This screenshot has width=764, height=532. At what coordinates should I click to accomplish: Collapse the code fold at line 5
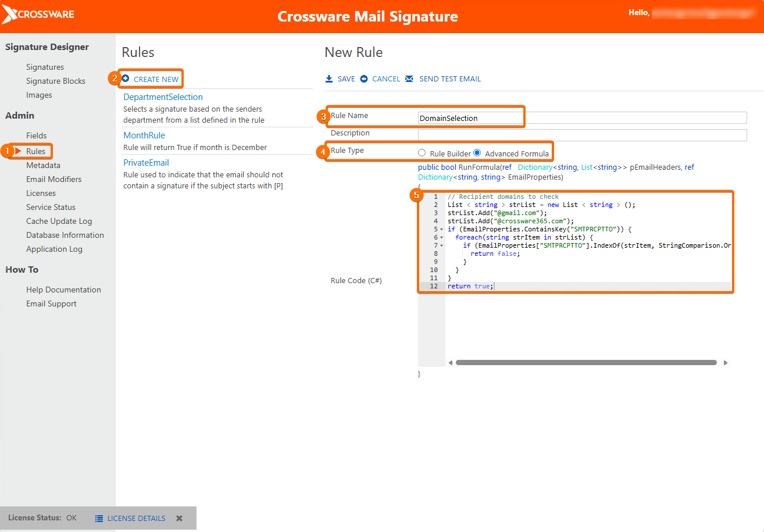pos(442,230)
